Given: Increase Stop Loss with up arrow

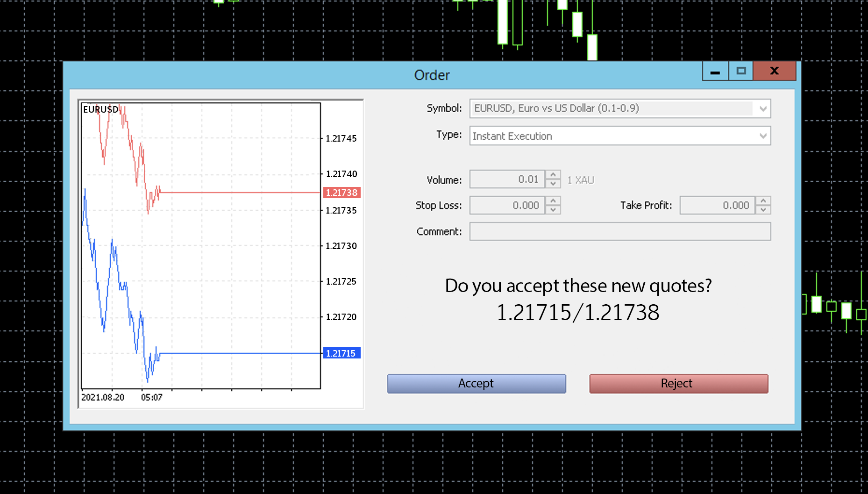Looking at the screenshot, I should (553, 200).
